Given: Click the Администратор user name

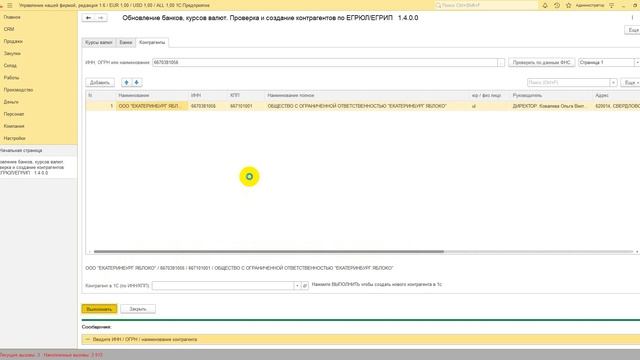Looking at the screenshot, I should [x=590, y=5].
